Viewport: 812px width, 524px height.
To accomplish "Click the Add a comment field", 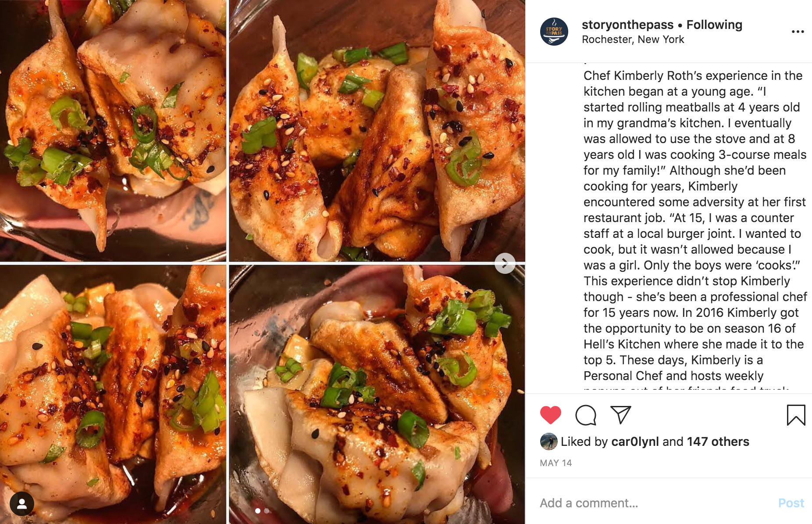I will click(x=655, y=503).
